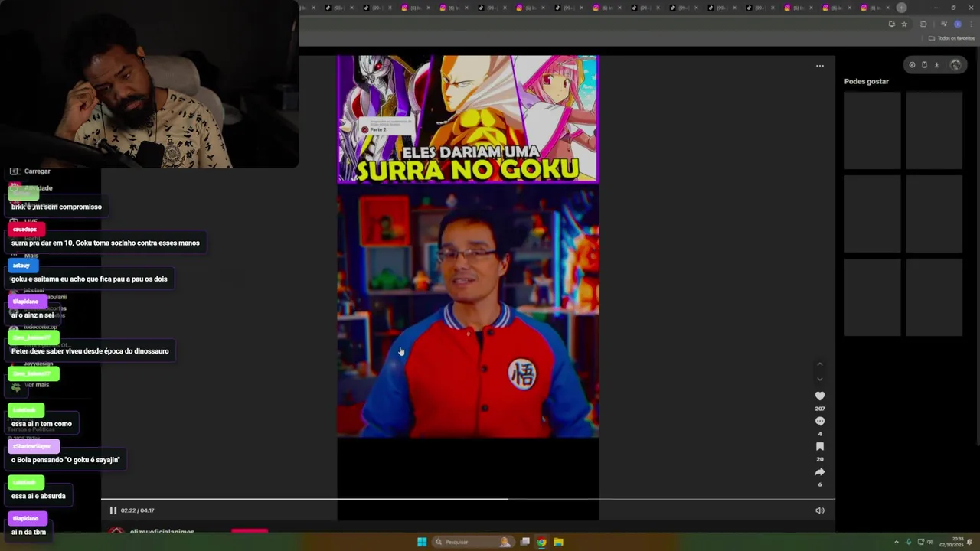Image resolution: width=980 pixels, height=551 pixels.
Task: Save video with the bookmark icon
Action: (x=819, y=446)
